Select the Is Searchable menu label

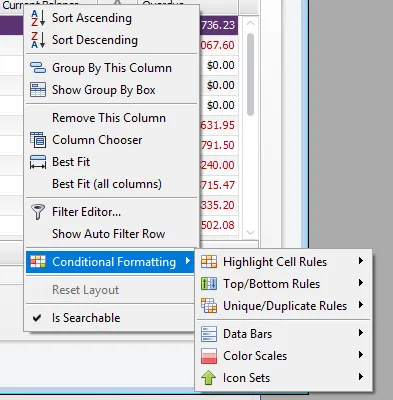pos(86,318)
